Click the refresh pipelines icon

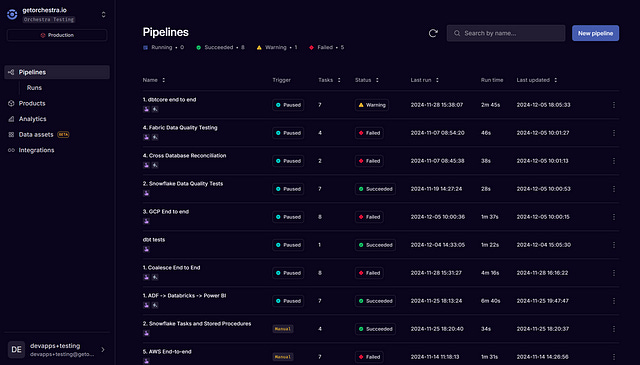click(x=433, y=33)
